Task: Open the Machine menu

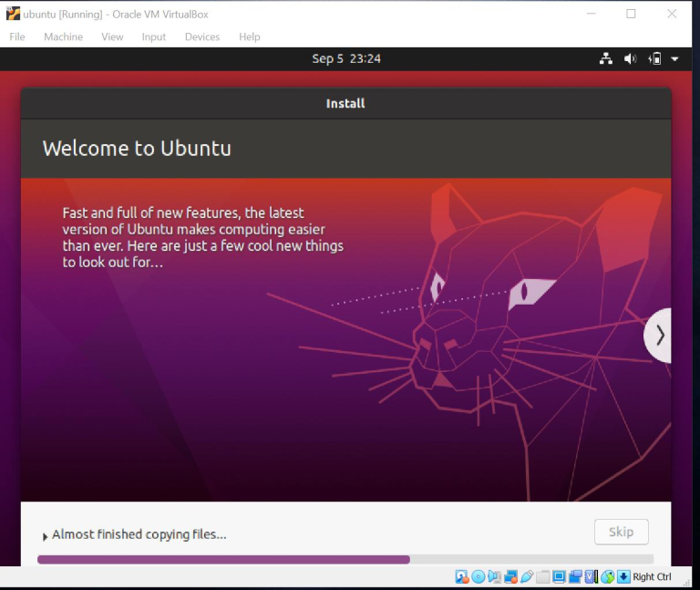Action: [63, 36]
